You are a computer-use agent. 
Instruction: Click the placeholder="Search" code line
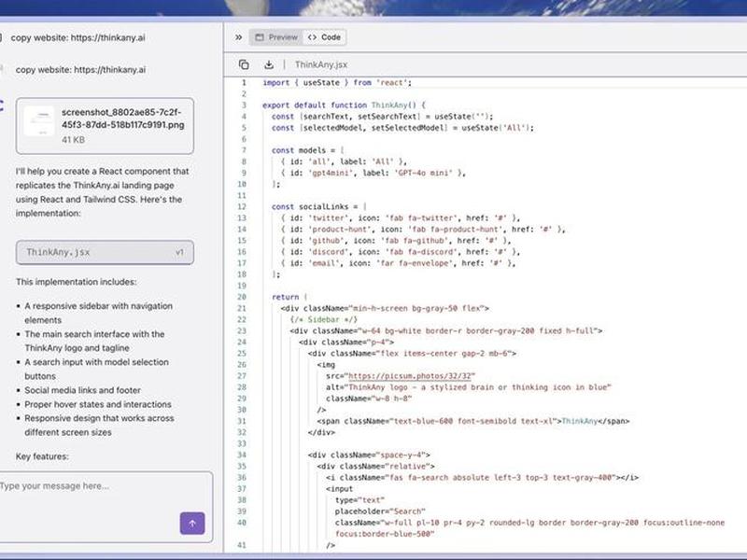[x=380, y=511]
